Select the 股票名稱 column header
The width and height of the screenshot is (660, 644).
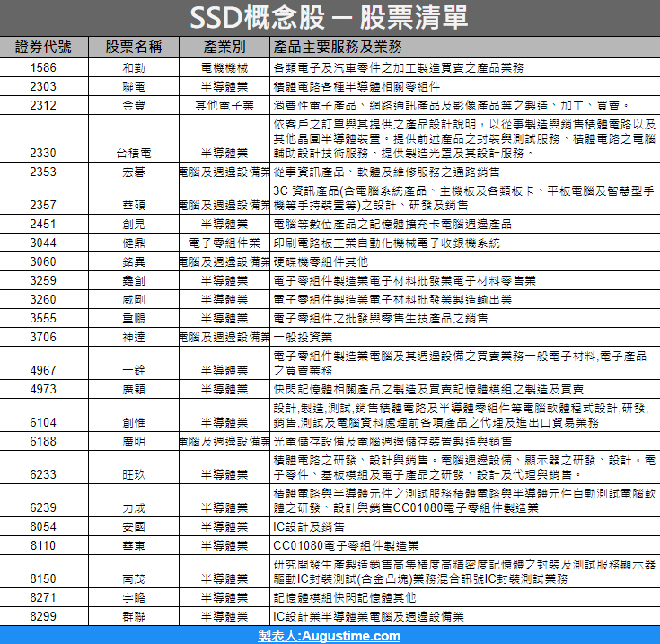click(134, 47)
